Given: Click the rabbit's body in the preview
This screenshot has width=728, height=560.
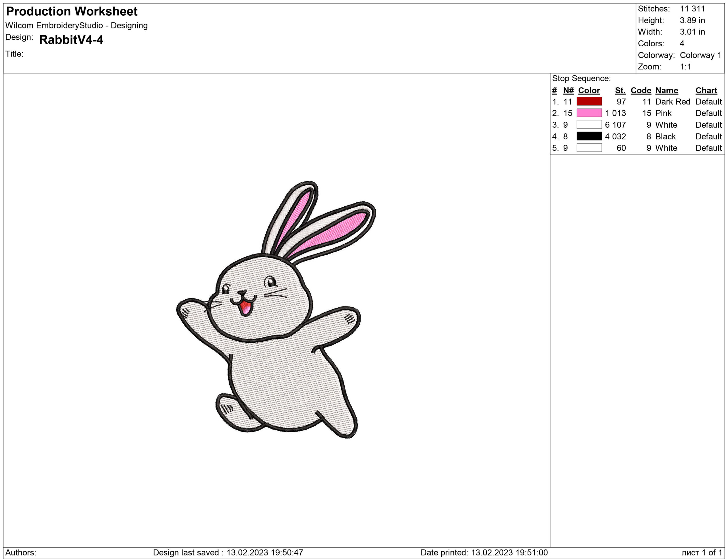Looking at the screenshot, I should (x=283, y=383).
